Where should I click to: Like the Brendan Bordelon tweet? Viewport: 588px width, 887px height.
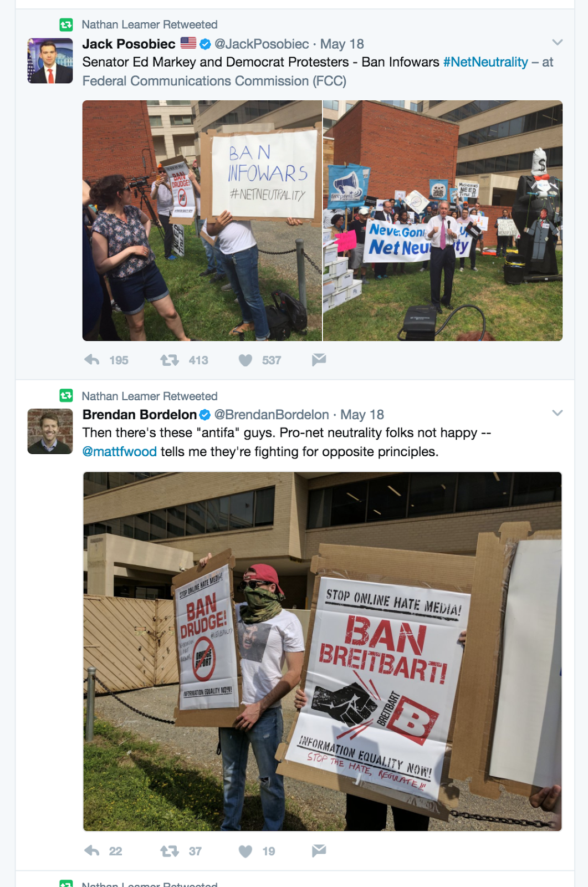point(246,851)
